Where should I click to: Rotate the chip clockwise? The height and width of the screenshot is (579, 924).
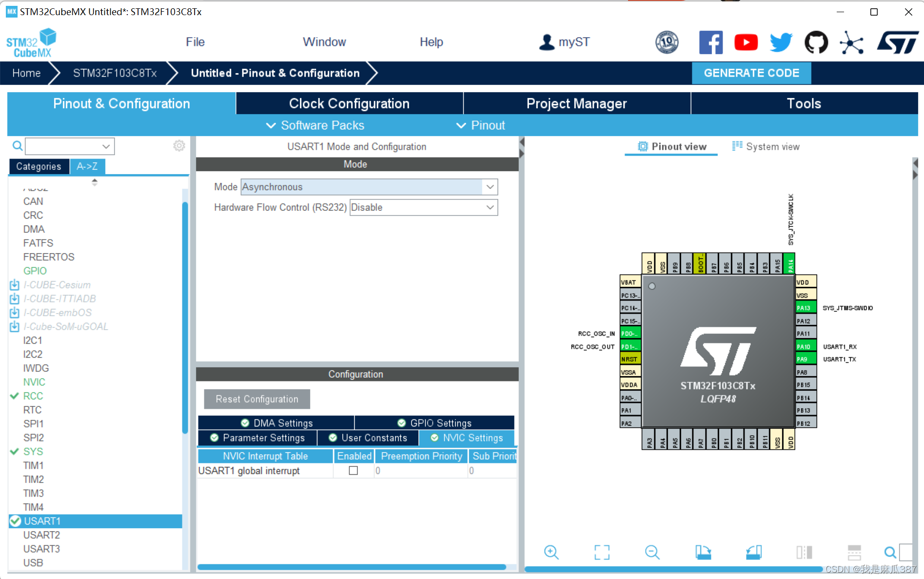[704, 552]
